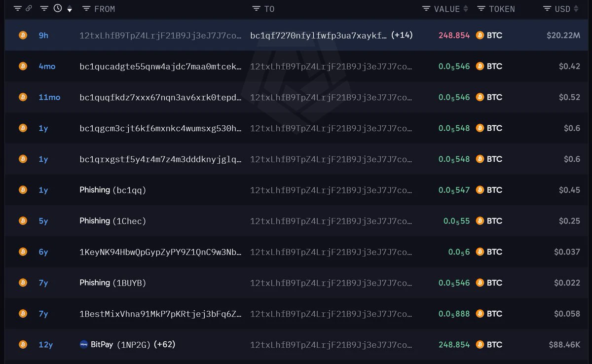
Task: Click the clock icon in the time column header
Action: [x=58, y=8]
